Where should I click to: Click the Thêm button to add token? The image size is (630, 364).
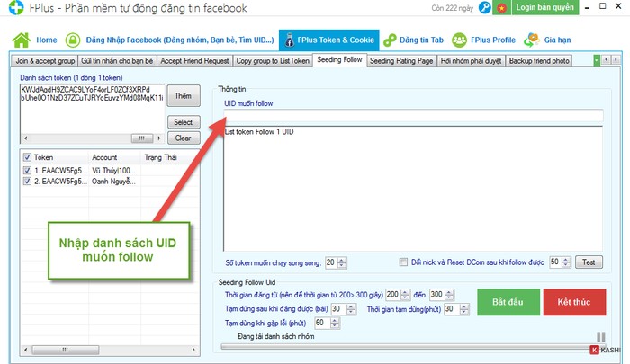(x=183, y=95)
